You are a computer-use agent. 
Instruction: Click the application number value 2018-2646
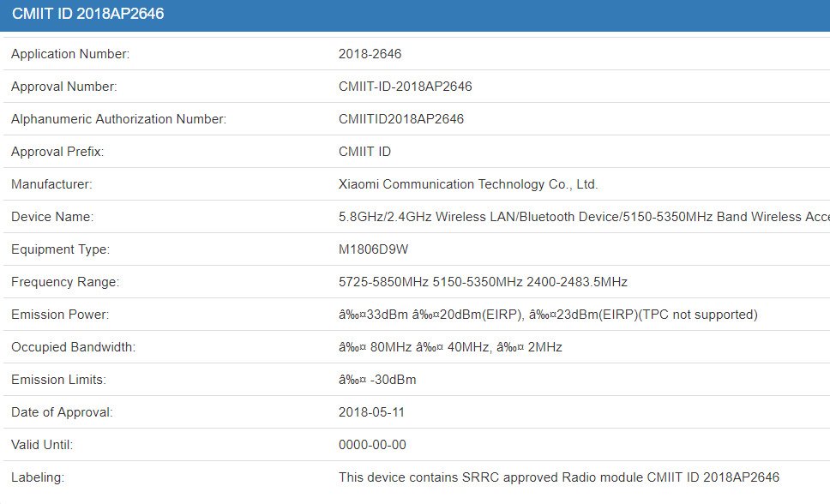click(x=370, y=54)
